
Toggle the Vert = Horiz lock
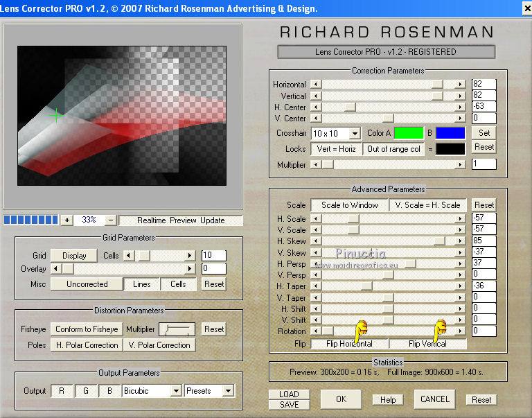[x=335, y=149]
